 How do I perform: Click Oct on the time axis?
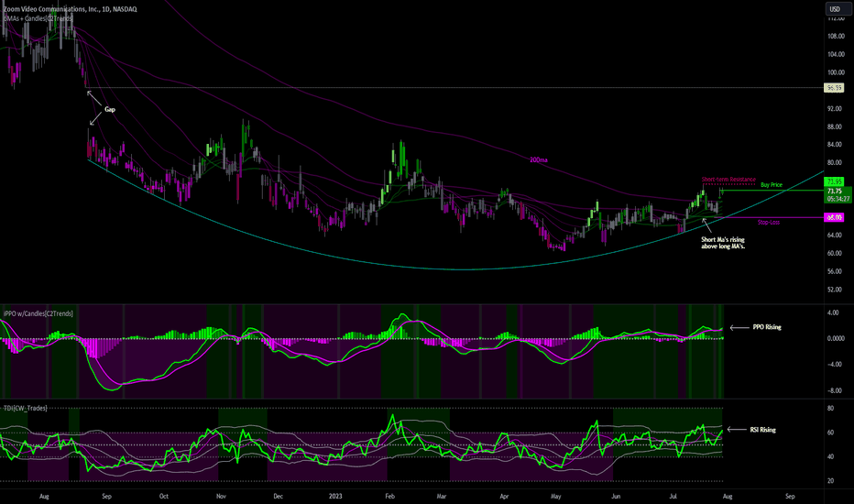[x=163, y=497]
